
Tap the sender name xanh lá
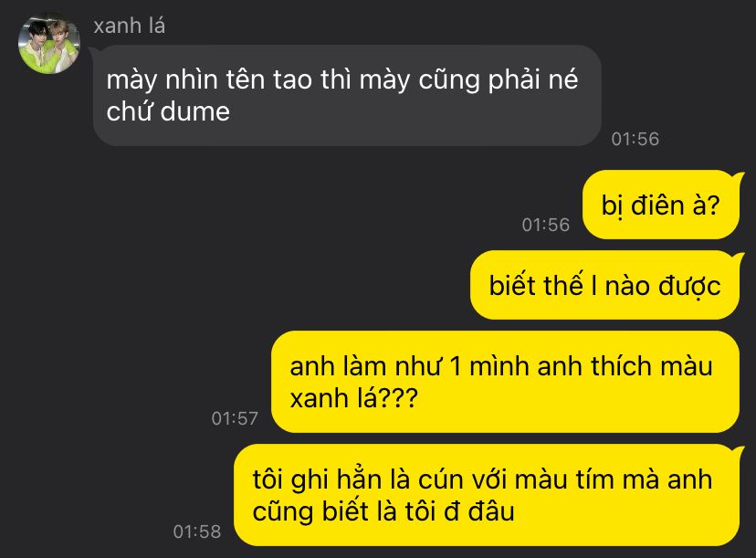(130, 26)
